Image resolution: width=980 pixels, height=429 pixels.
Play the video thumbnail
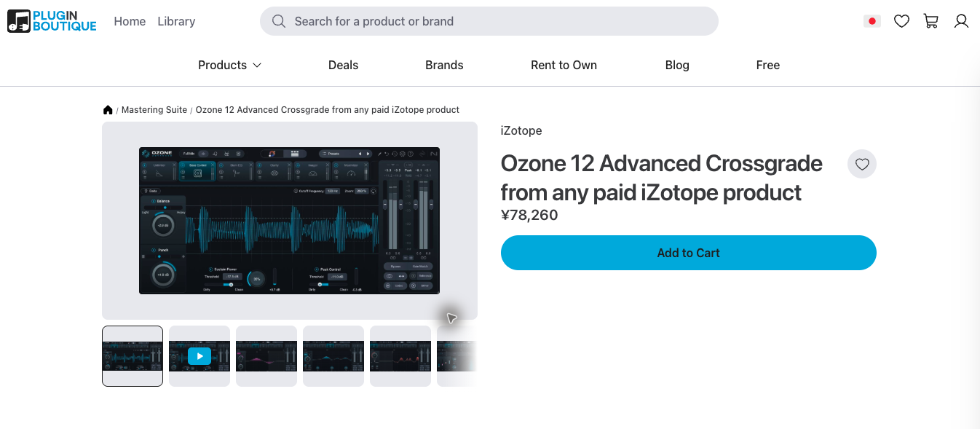pos(199,356)
